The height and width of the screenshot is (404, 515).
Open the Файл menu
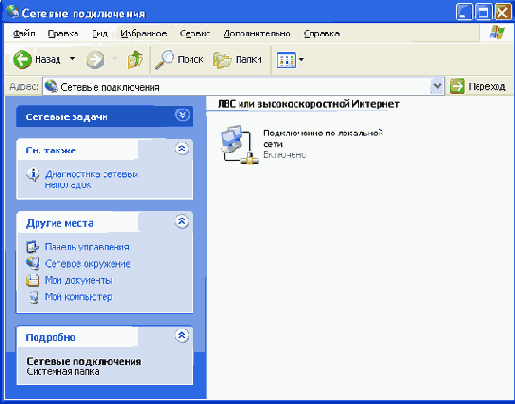pos(24,34)
